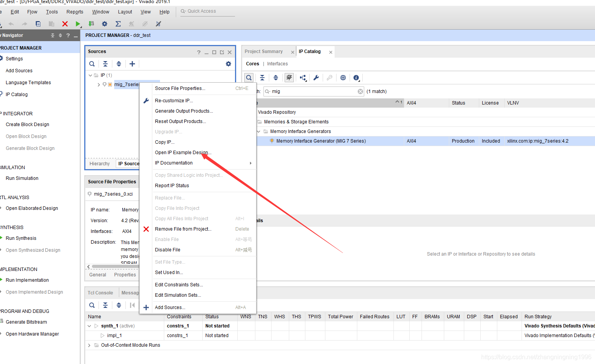Search in the Sources panel
The height and width of the screenshot is (364, 595).
tap(92, 64)
